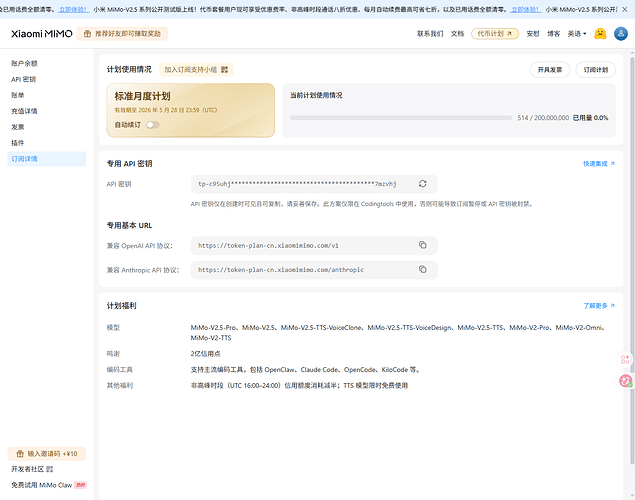Click the page vertical scrollbar

632,259
